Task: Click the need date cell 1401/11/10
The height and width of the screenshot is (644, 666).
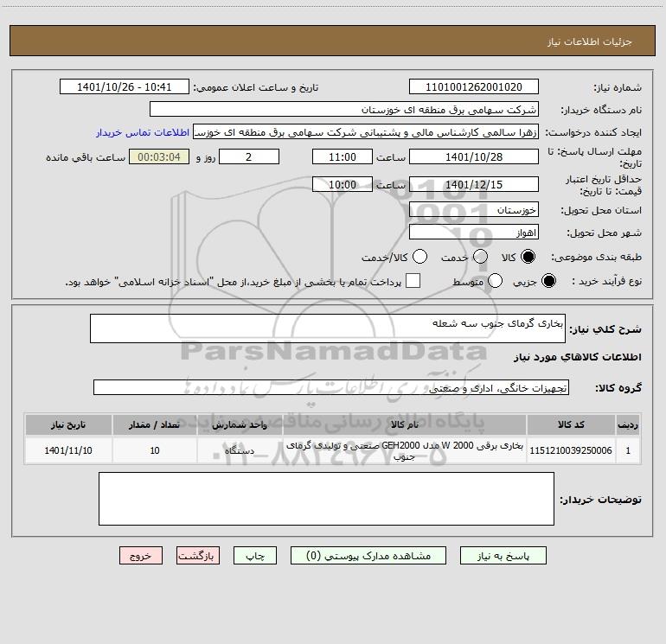Action: click(68, 450)
